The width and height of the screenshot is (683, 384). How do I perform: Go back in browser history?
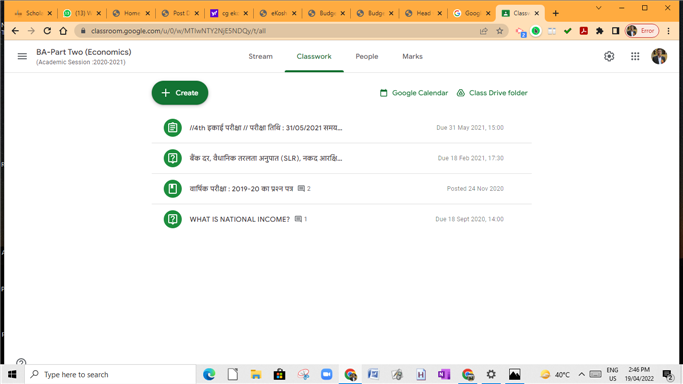pos(15,31)
